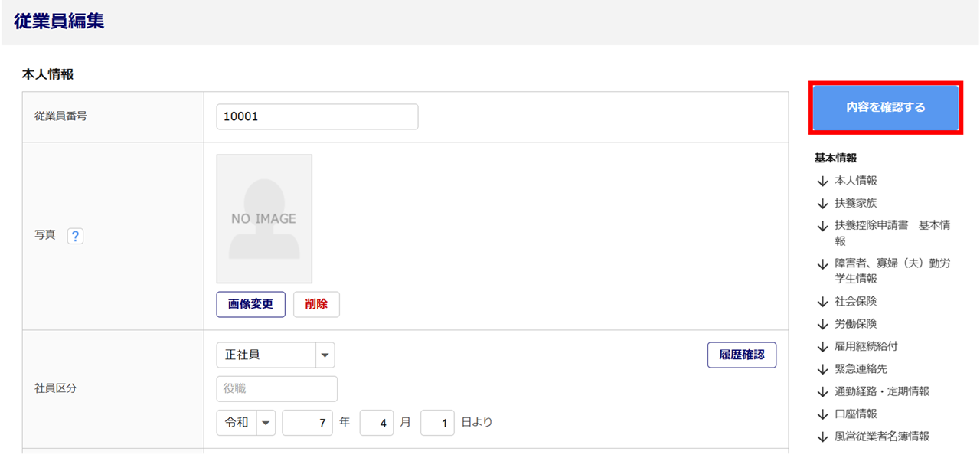Click the 内容を確認する button
This screenshot has width=980, height=458.
click(885, 108)
